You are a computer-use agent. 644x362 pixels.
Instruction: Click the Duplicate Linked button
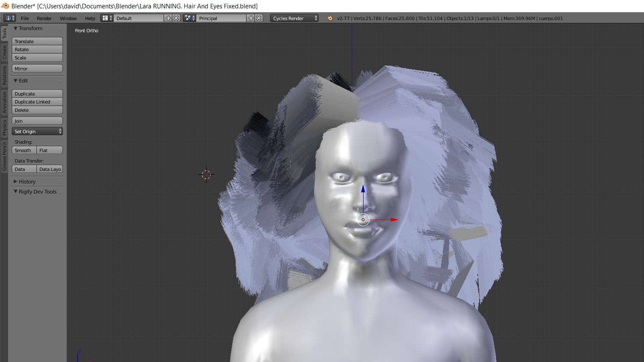[37, 102]
